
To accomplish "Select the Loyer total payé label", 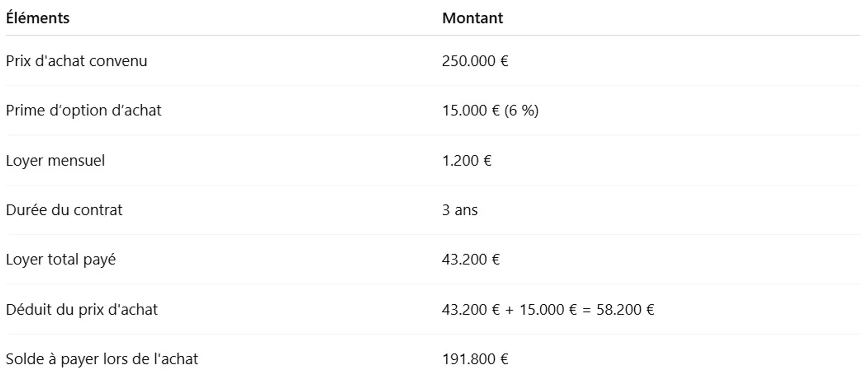I will (61, 260).
